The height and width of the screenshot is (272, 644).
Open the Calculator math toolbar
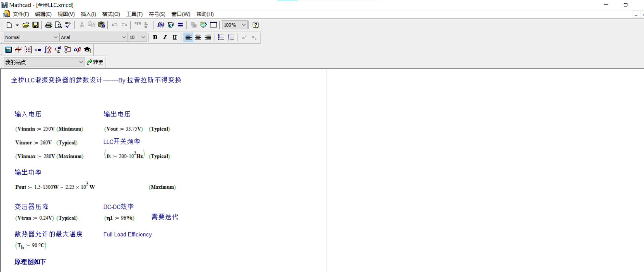(8, 50)
